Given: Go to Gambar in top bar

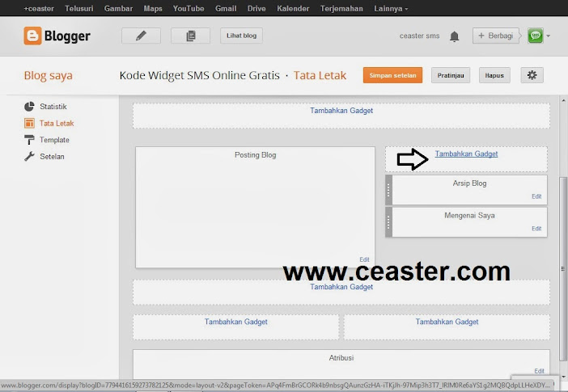Looking at the screenshot, I should coord(118,8).
